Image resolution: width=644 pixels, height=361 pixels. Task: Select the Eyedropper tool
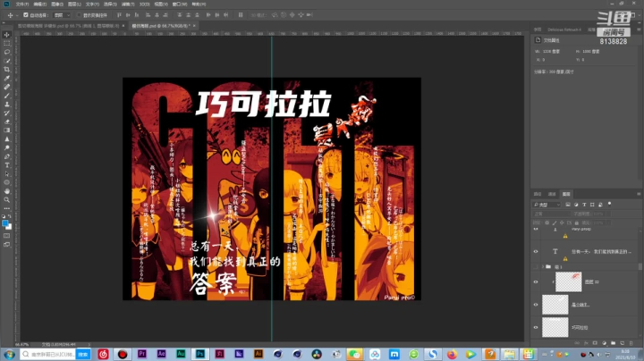7,78
